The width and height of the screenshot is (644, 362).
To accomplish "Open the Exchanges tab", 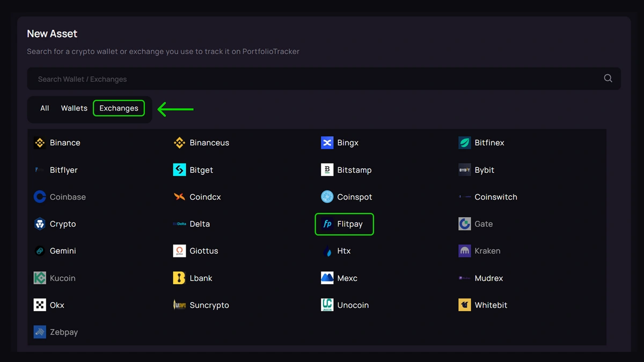I will 119,108.
